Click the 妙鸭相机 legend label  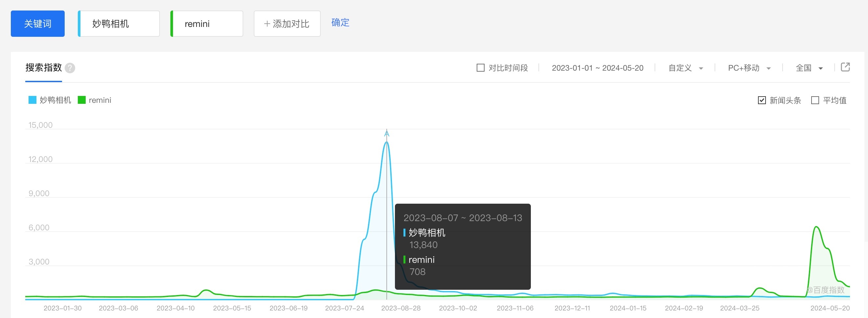click(x=55, y=100)
